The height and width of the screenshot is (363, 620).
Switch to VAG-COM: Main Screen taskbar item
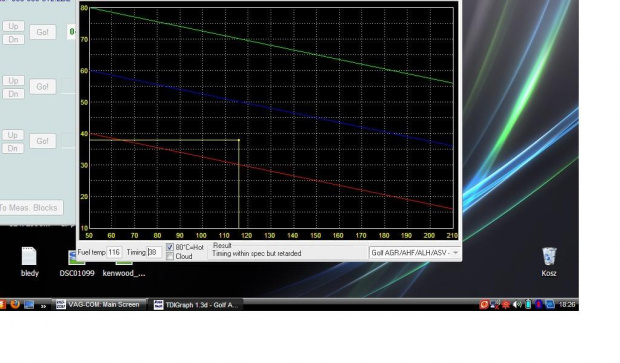point(99,304)
